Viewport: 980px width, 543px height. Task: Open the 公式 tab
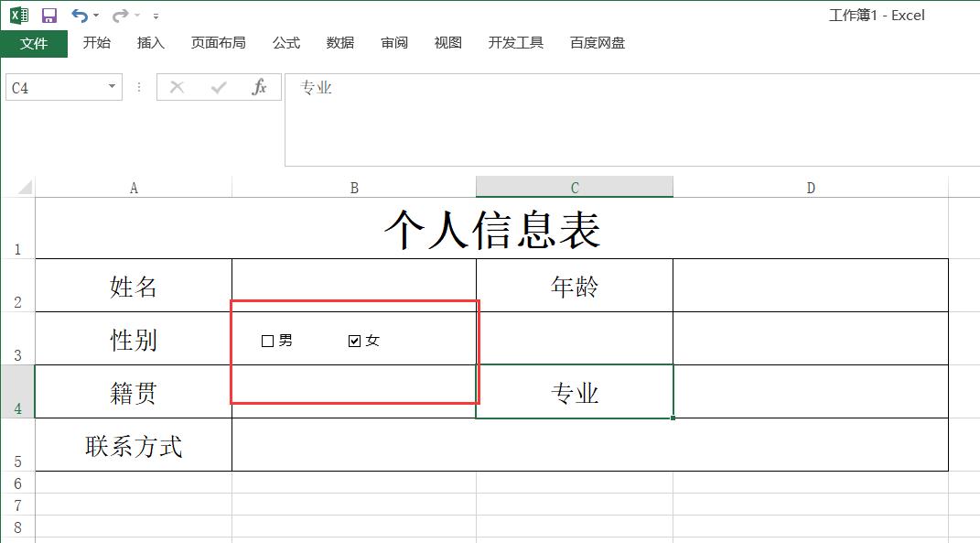pos(286,42)
